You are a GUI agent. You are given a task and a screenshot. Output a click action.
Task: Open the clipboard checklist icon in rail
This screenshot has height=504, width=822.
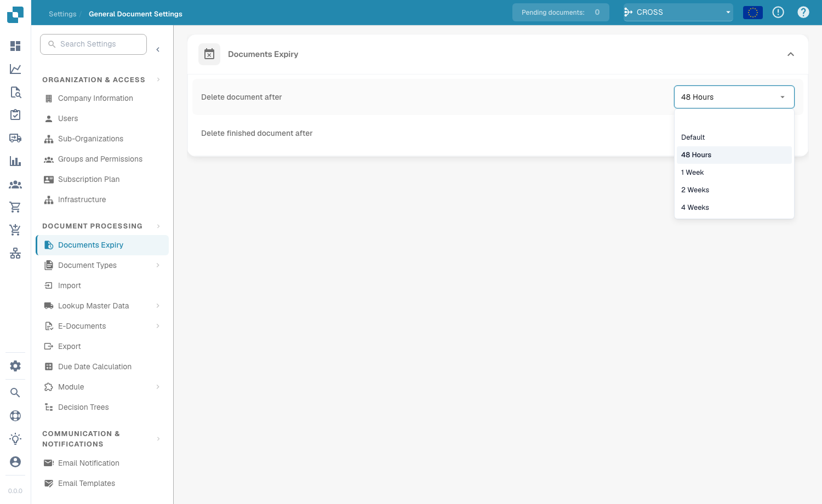(x=15, y=115)
